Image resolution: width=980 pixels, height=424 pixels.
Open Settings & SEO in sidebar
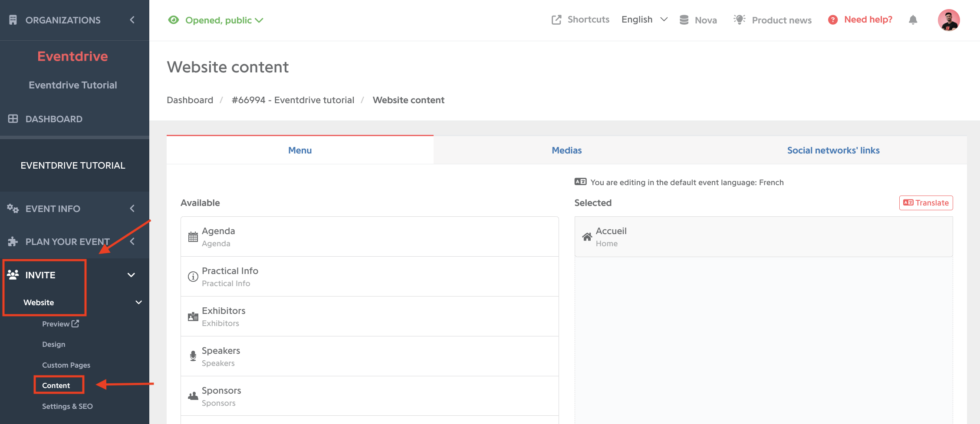(x=67, y=406)
